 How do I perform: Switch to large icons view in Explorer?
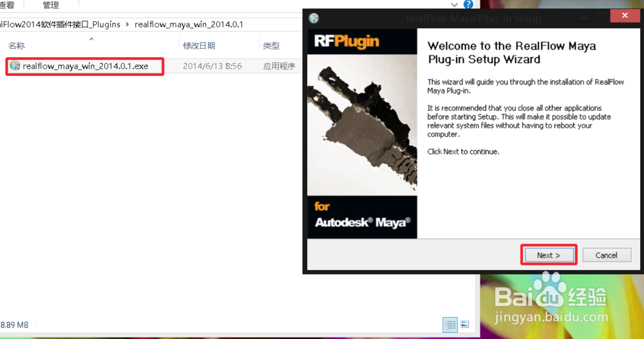[x=464, y=324]
